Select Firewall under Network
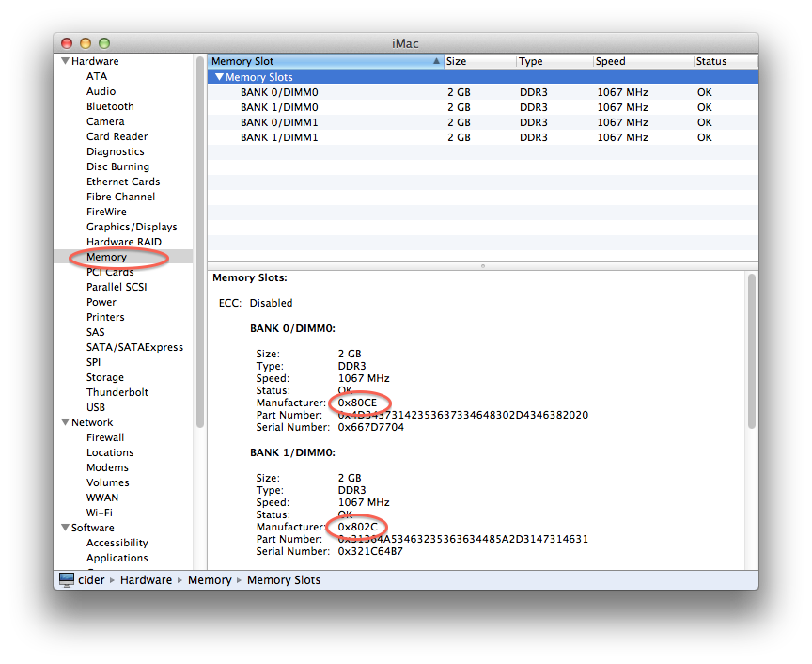The image size is (812, 664). coord(105,437)
